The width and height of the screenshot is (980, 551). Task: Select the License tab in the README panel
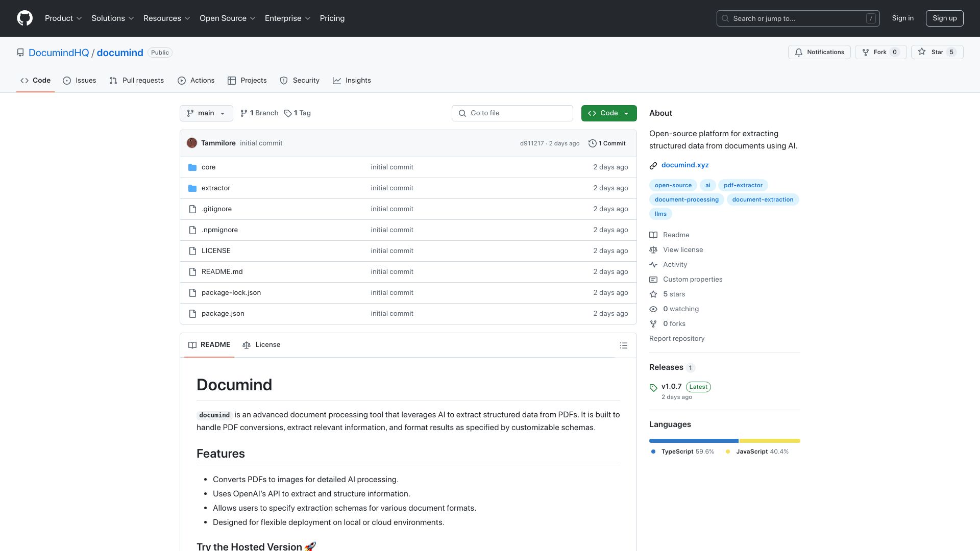261,345
